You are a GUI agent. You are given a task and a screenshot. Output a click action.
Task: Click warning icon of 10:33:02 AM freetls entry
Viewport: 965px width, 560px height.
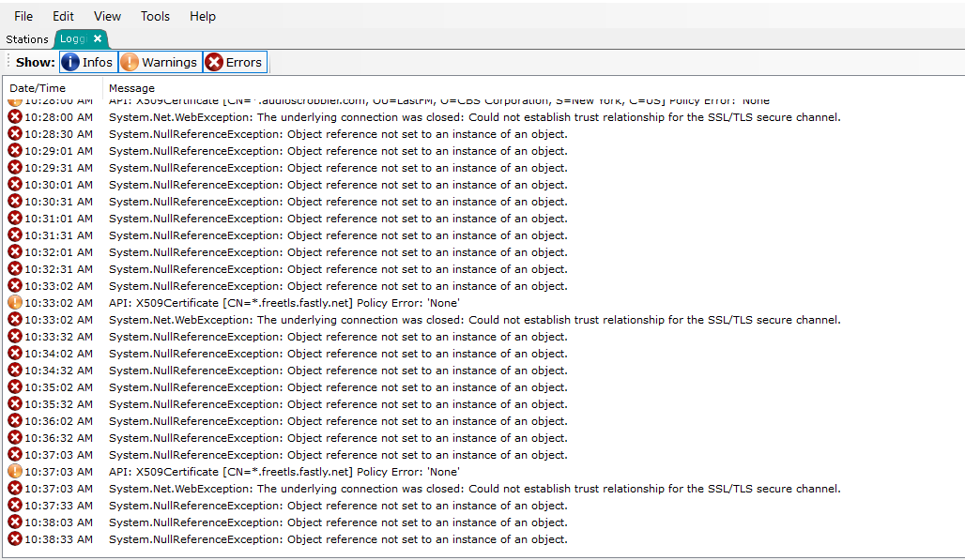(15, 303)
